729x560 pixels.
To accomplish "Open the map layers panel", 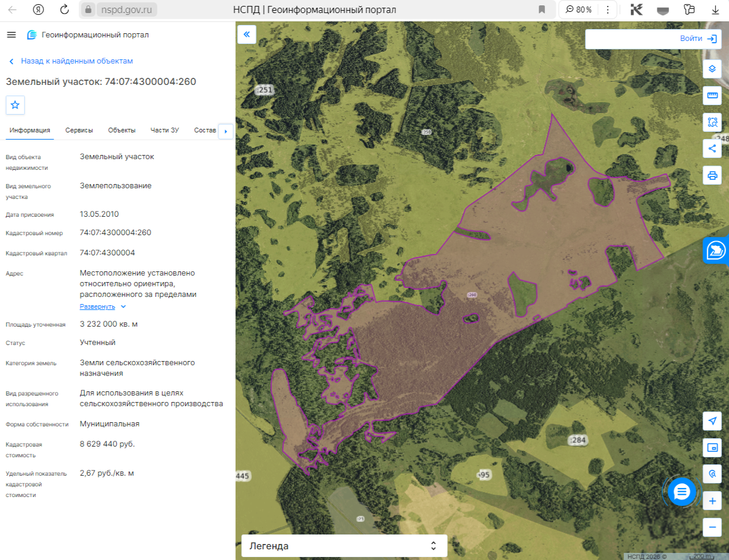I will click(x=712, y=69).
